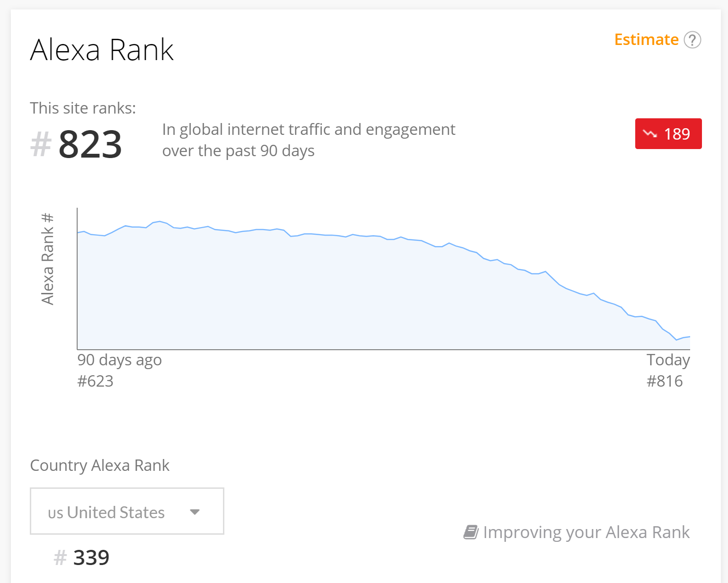Click the Country Alexa Rank label

point(99,466)
